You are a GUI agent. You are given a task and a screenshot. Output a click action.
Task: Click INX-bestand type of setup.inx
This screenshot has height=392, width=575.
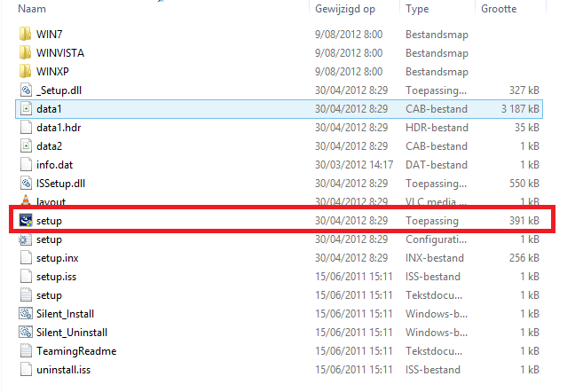(435, 258)
